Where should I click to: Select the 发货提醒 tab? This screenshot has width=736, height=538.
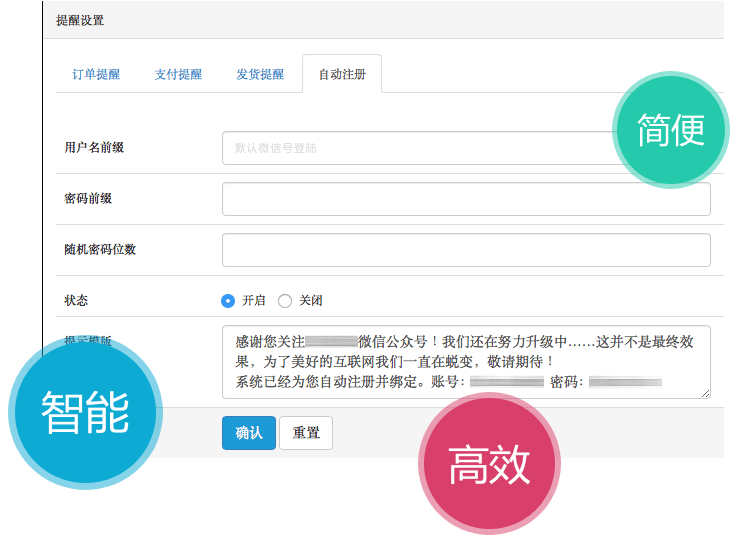point(260,75)
